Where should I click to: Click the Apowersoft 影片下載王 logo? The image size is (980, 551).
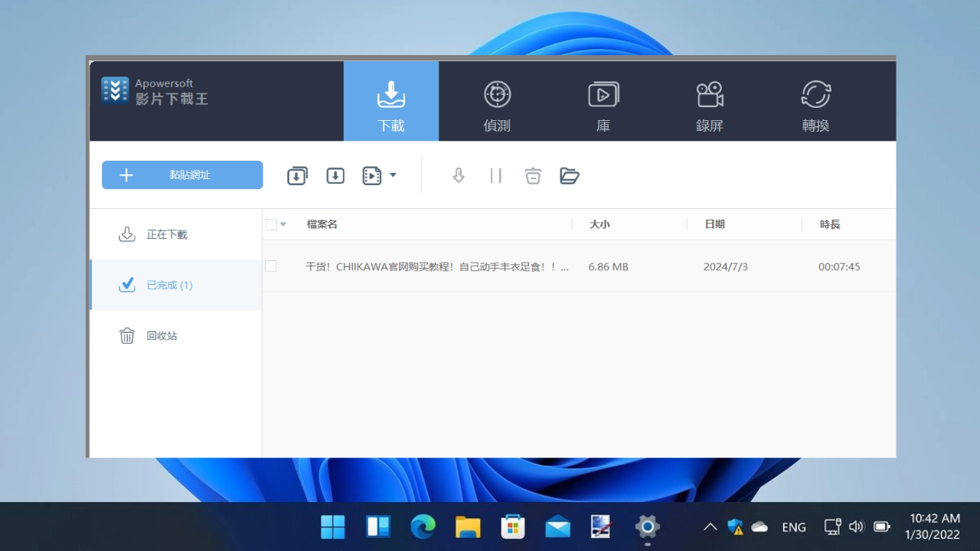click(155, 91)
